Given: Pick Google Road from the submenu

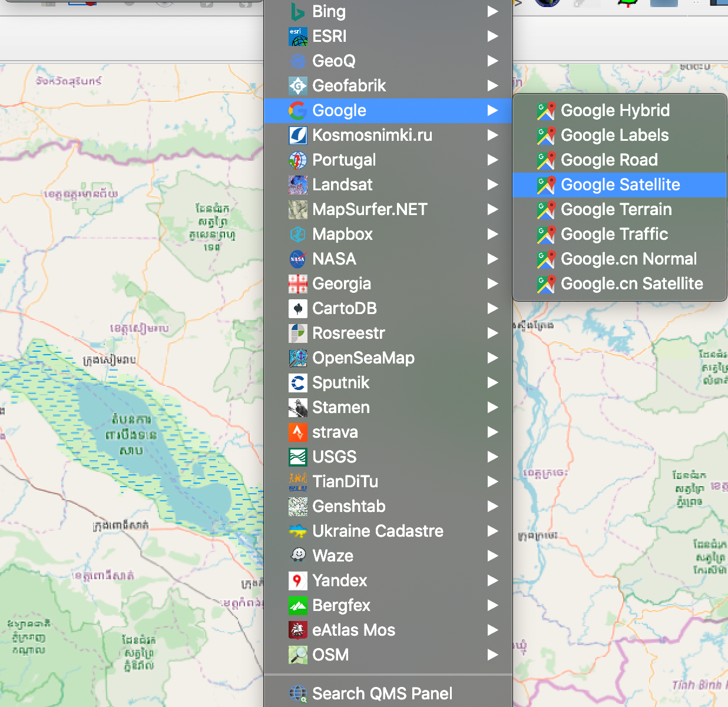Looking at the screenshot, I should 619,160.
